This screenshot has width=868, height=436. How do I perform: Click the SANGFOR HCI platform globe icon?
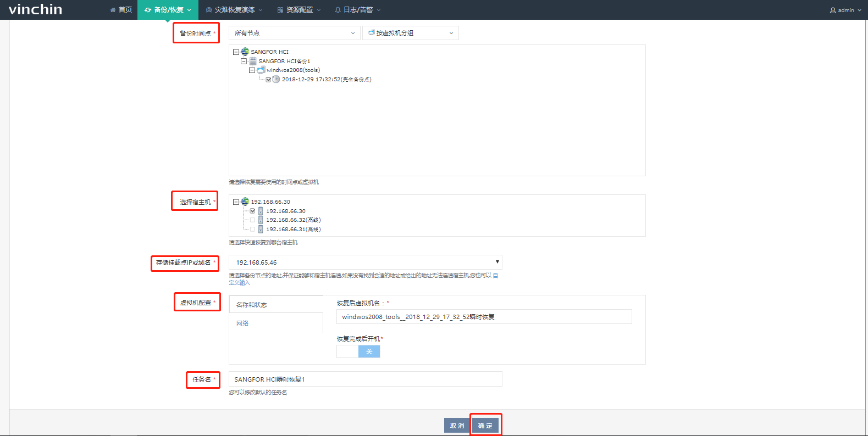[245, 52]
